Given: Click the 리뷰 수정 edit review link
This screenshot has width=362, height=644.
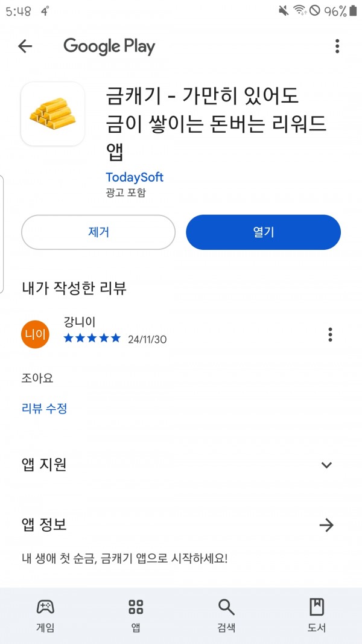Looking at the screenshot, I should [44, 409].
